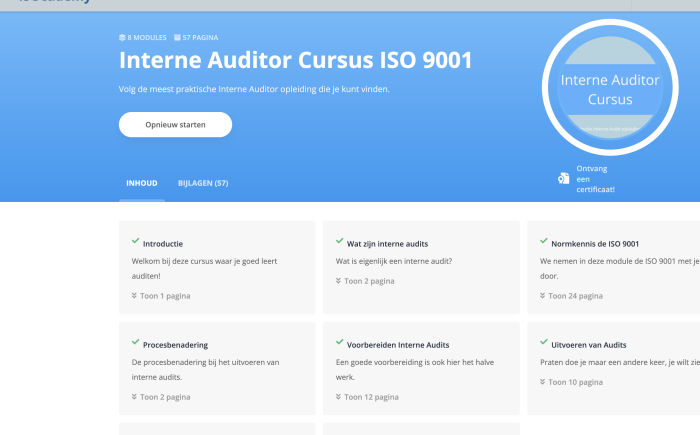The width and height of the screenshot is (700, 435).
Task: Open the Normkennis de ISO 9001 module
Action: (595, 244)
